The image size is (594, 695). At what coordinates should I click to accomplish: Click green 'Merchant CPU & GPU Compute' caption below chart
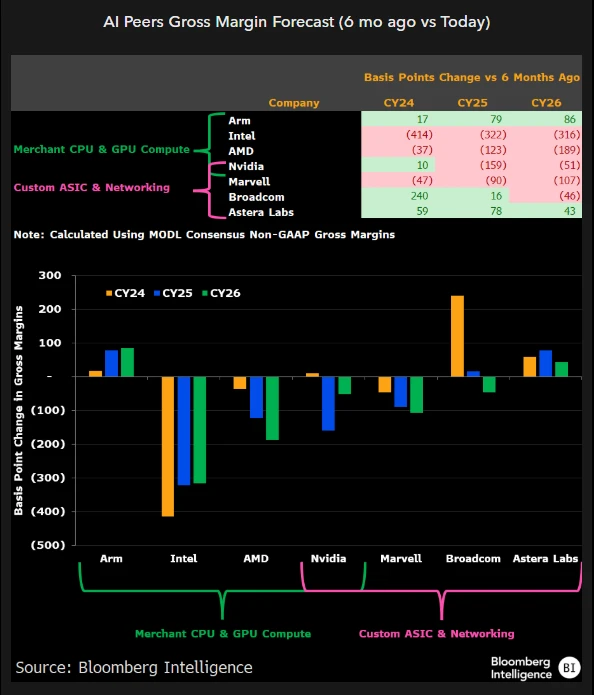223,634
